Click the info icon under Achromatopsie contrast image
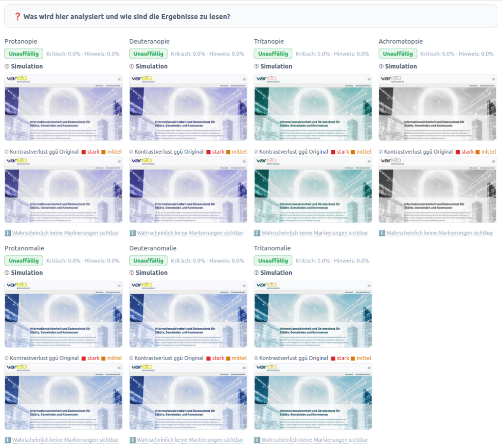Image resolution: width=503 pixels, height=448 pixels. (x=382, y=233)
